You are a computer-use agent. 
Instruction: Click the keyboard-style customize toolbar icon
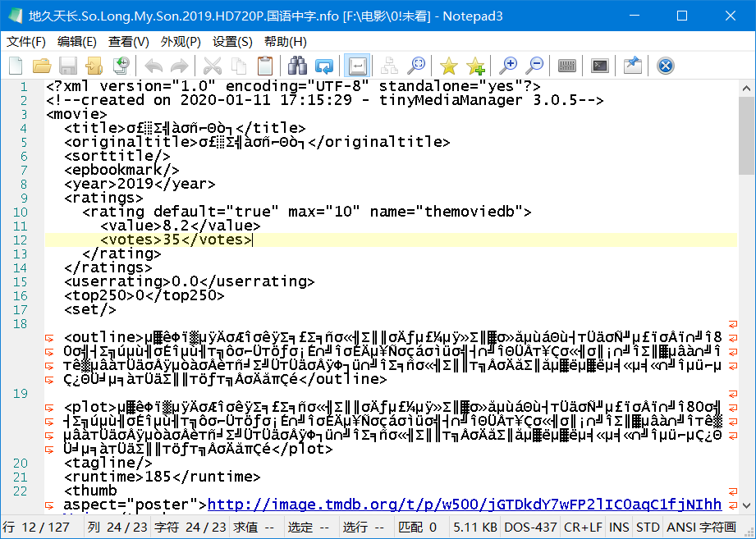pyautogui.click(x=567, y=66)
